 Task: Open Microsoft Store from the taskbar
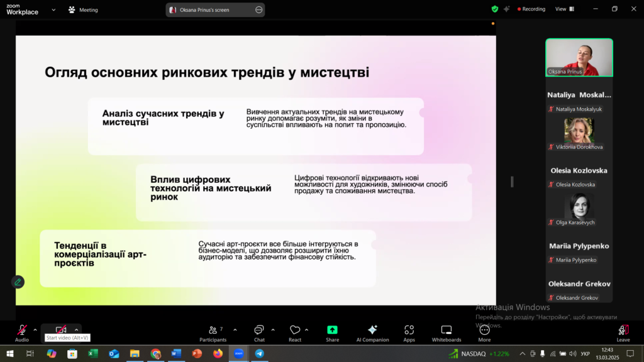tap(72, 353)
